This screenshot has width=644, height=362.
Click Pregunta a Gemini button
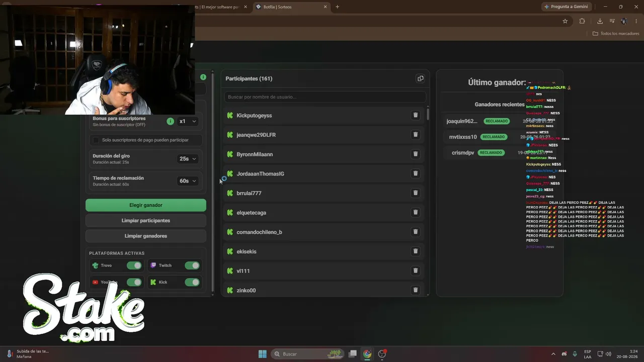pyautogui.click(x=566, y=7)
